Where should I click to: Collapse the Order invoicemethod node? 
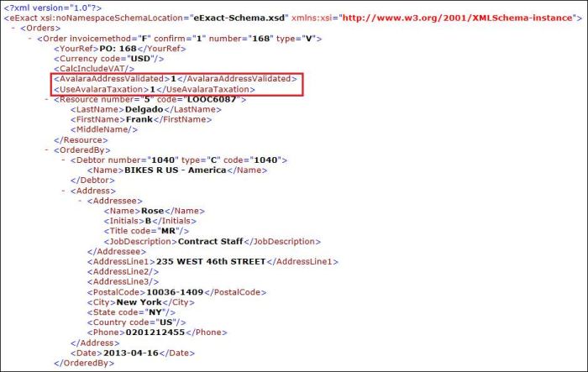[30, 39]
